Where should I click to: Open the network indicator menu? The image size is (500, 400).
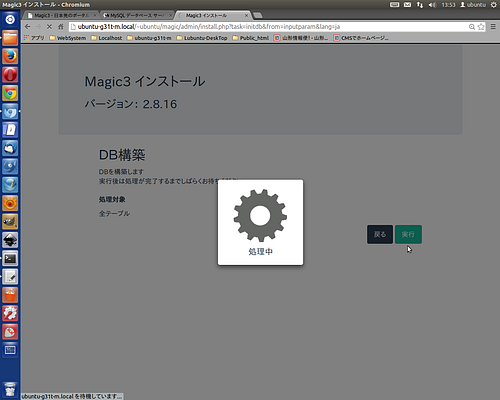tap(420, 5)
